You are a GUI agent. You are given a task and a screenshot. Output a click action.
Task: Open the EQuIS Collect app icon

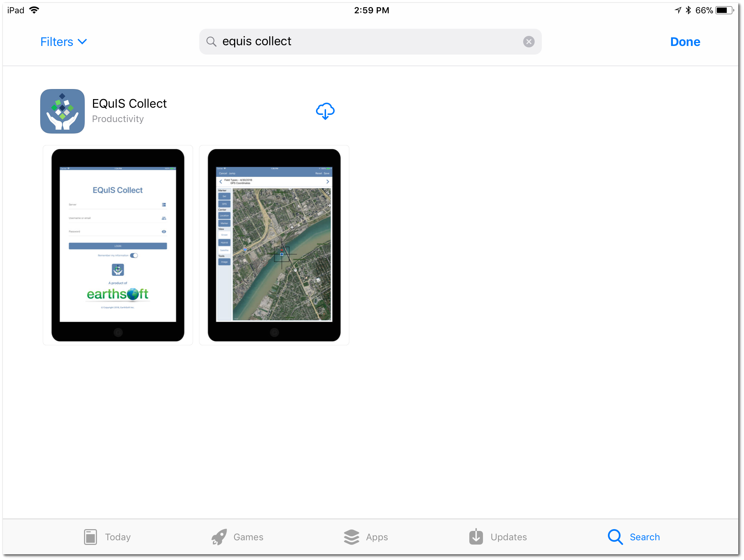[62, 111]
